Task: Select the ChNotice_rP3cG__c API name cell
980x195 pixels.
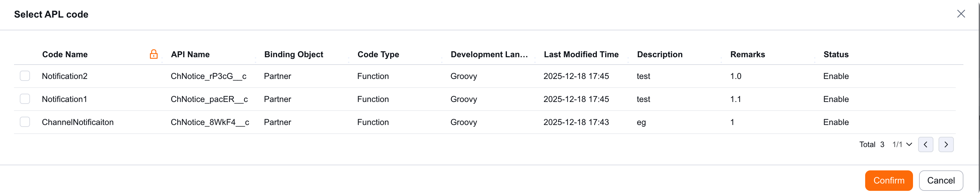Action: click(209, 76)
